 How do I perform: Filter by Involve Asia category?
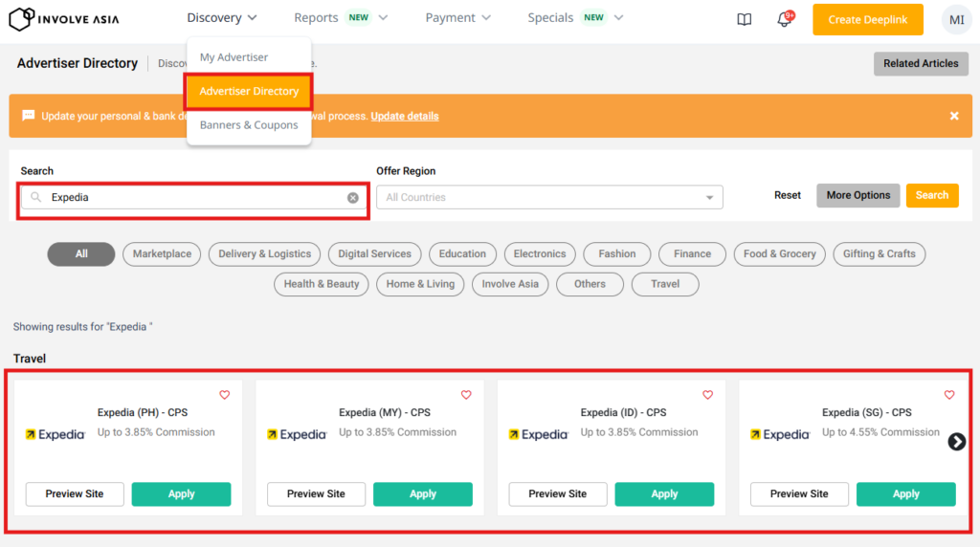click(510, 284)
